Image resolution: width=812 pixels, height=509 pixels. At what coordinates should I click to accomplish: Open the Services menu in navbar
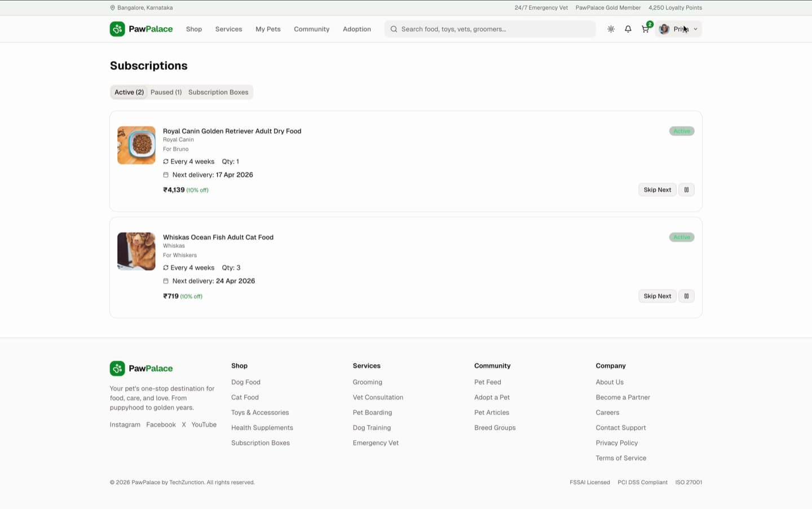228,29
